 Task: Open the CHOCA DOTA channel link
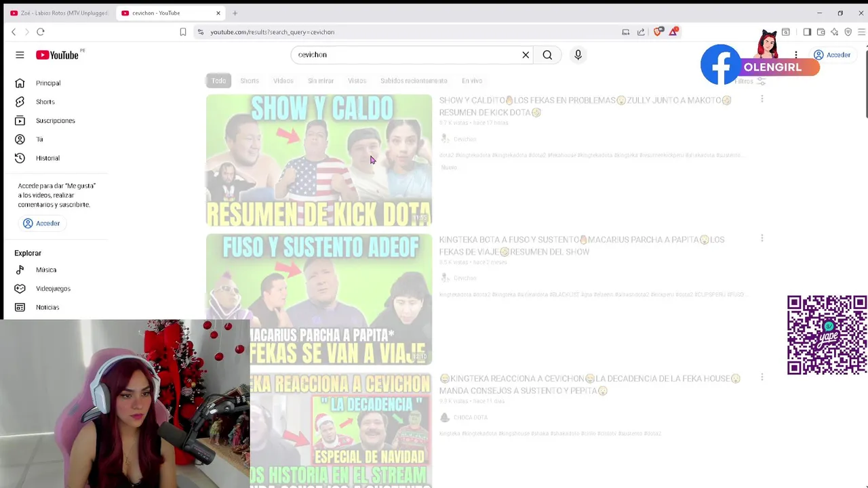pos(471,418)
